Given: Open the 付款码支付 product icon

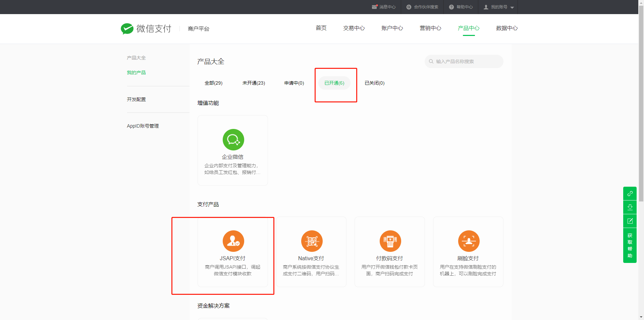Looking at the screenshot, I should point(390,241).
